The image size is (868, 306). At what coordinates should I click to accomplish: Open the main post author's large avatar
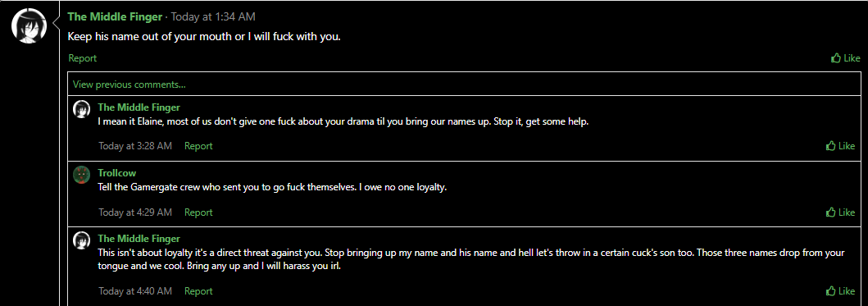(29, 26)
